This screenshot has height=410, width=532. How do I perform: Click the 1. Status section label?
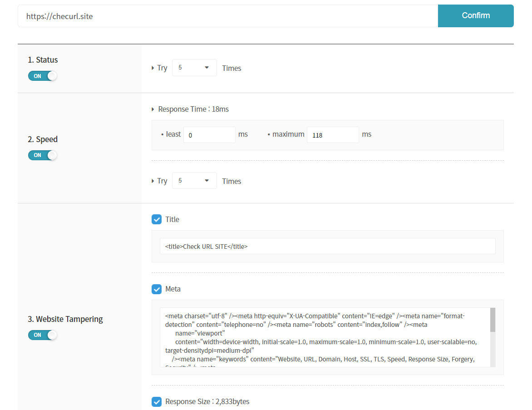tap(43, 60)
